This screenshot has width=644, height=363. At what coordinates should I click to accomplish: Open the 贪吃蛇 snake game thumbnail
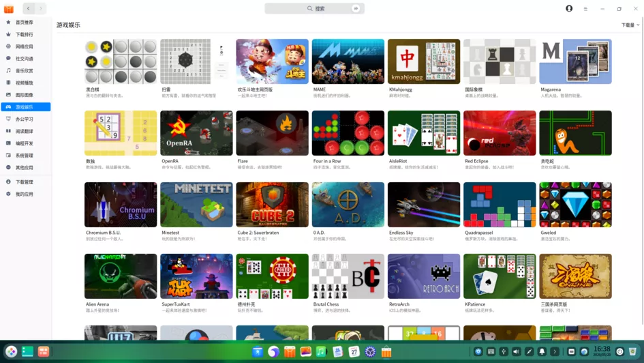[x=575, y=133]
